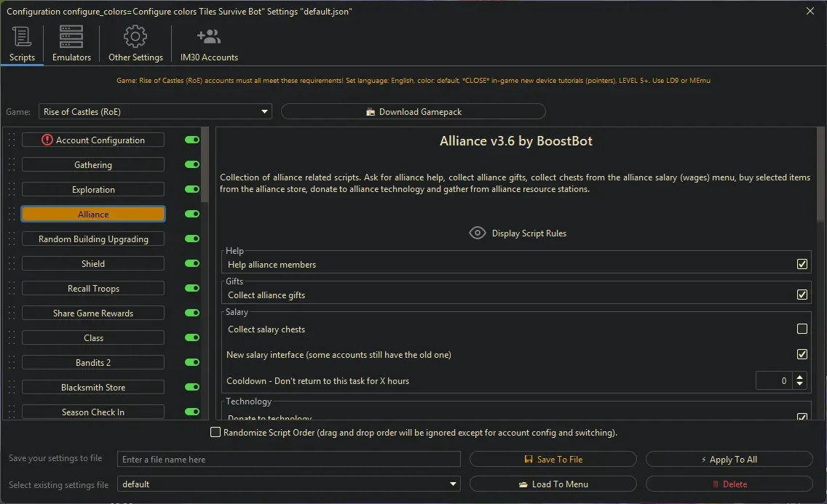
Task: Grab the Blacksmith Store row drag handle
Action: [12, 388]
